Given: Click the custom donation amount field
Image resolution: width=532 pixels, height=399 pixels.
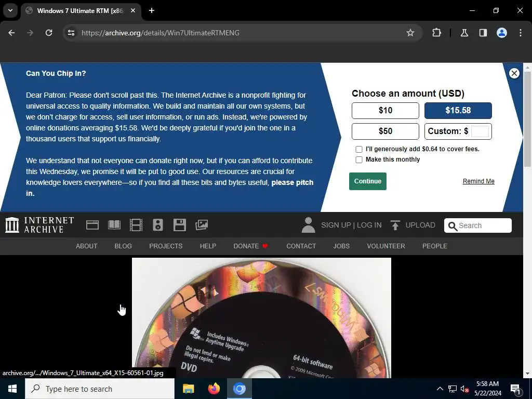Looking at the screenshot, I should [x=480, y=131].
